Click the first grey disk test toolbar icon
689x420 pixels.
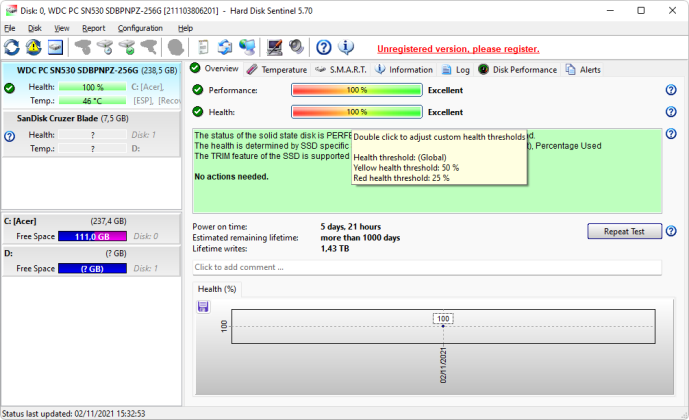coord(83,47)
